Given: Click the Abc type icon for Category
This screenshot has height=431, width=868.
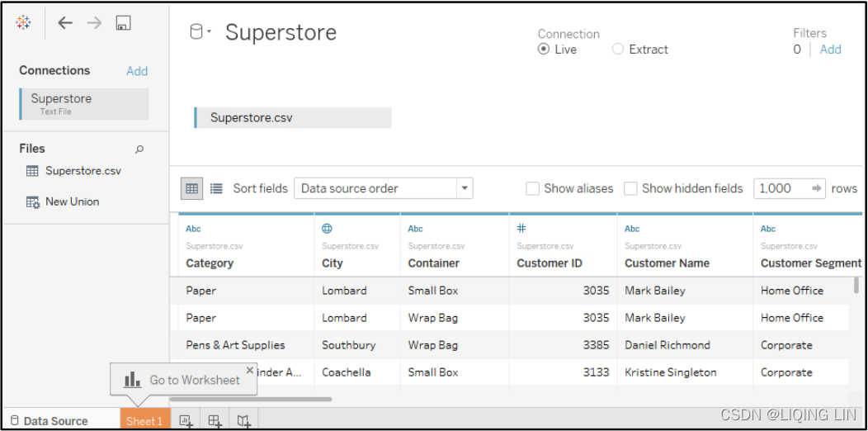Looking at the screenshot, I should click(x=193, y=228).
